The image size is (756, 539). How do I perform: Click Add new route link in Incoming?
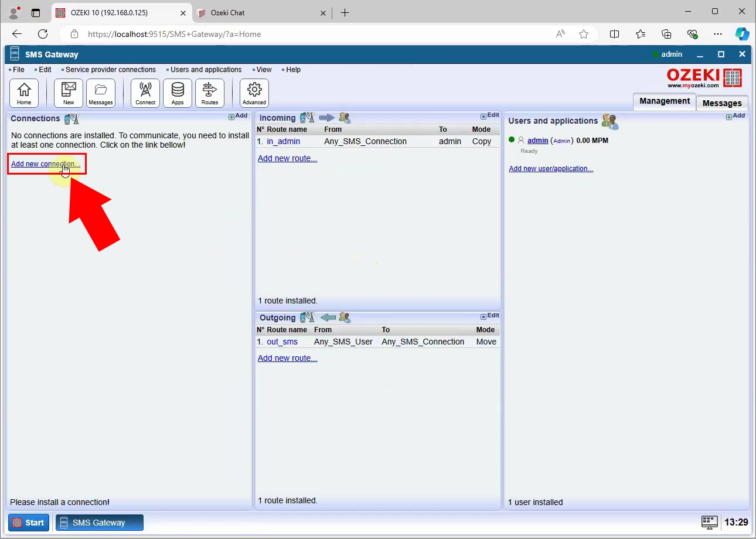[287, 158]
